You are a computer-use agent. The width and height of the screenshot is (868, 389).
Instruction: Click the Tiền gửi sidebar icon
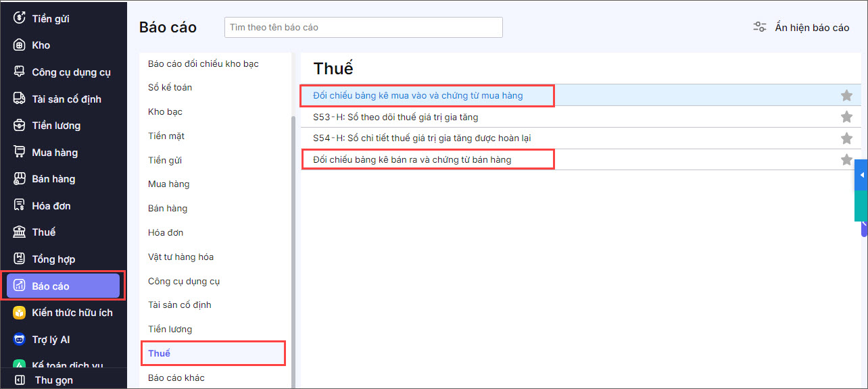click(x=20, y=18)
